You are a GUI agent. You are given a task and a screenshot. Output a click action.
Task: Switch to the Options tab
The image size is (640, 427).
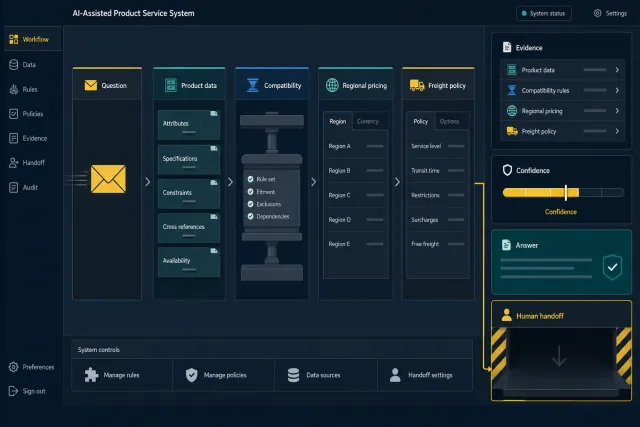tap(449, 121)
